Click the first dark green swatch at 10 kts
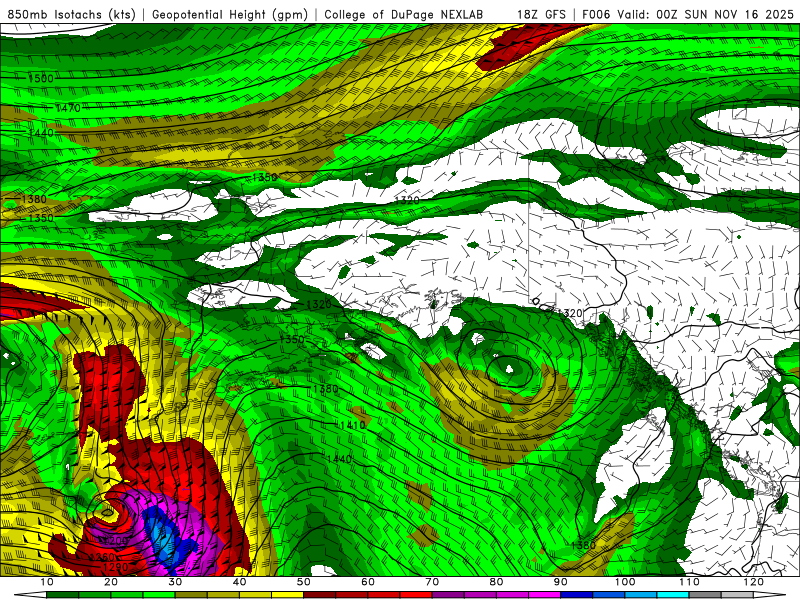Viewport: 800px width, 600px height. [62, 595]
